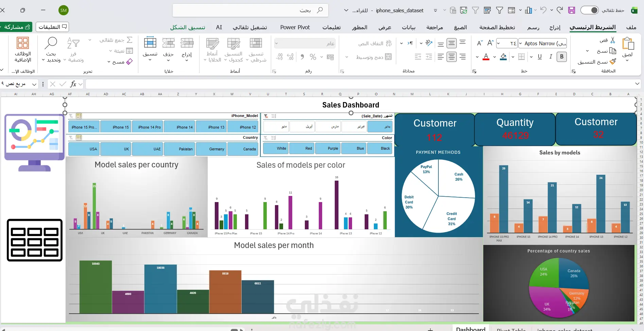The height and width of the screenshot is (331, 644).
Task: Filter by Pakistan in the Country slicer
Action: point(179,149)
